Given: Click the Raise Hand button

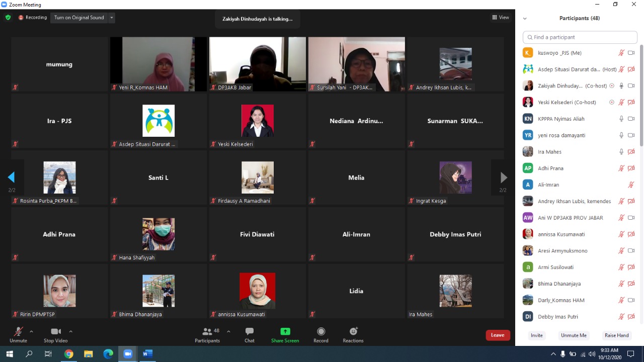Looking at the screenshot, I should click(x=617, y=335).
